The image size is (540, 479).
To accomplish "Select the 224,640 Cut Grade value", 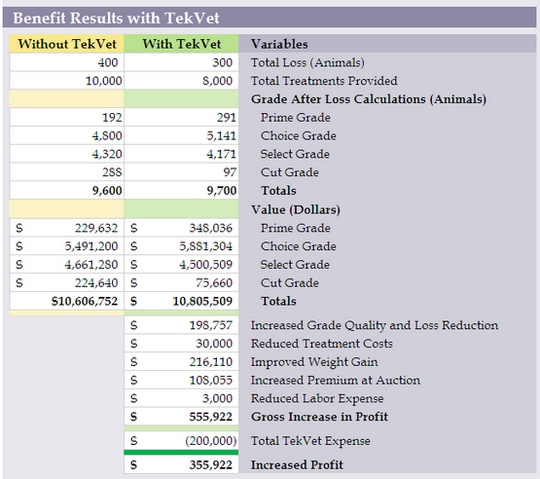I will (67, 283).
